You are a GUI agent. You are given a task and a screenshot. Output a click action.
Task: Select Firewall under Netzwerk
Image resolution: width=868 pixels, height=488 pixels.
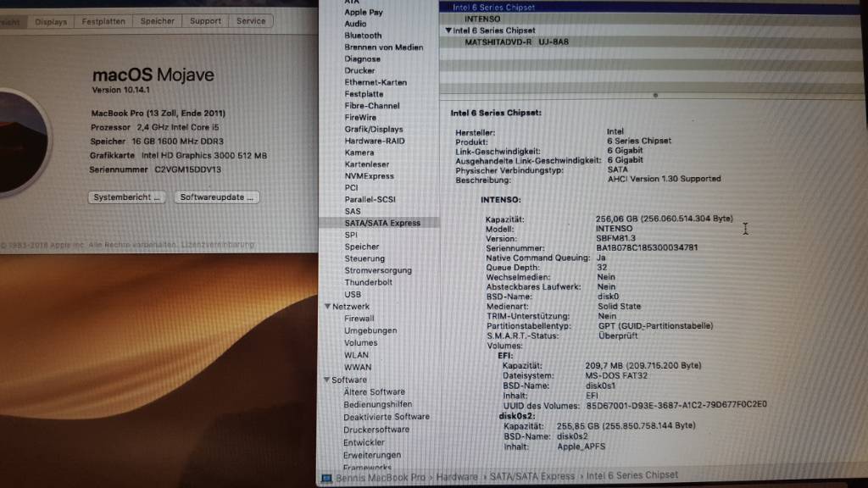pyautogui.click(x=359, y=319)
